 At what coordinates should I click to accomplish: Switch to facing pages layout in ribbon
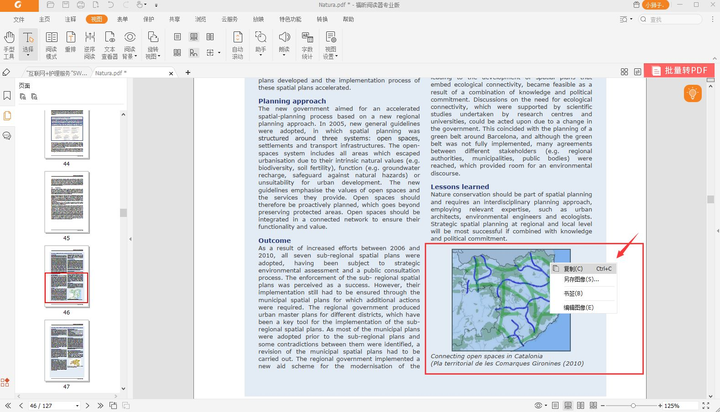(x=210, y=37)
